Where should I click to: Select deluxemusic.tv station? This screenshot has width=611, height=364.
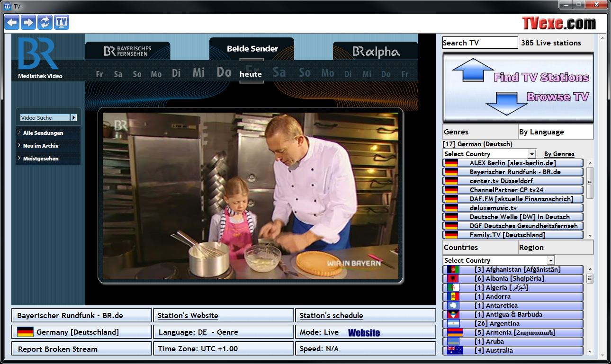coord(513,208)
